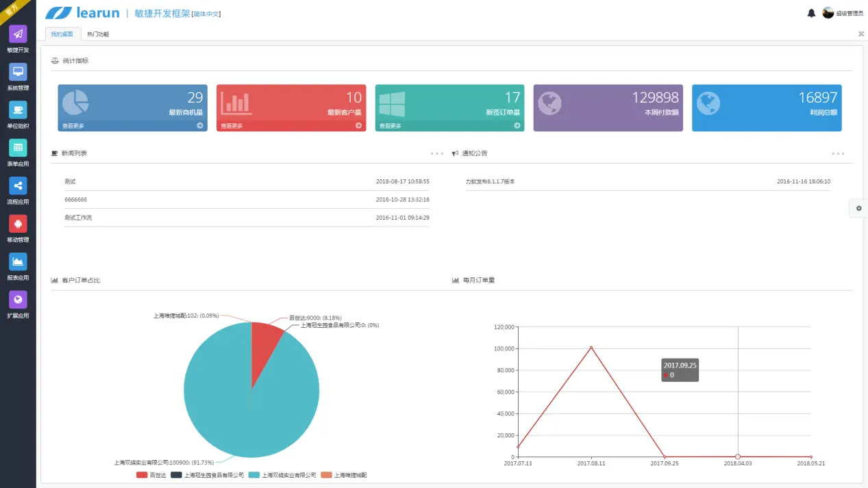
Task: Click arrow icon on 最新商机量 card
Action: tap(200, 126)
